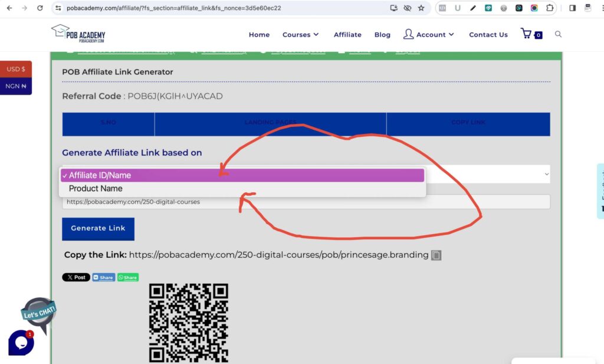Screen dimensions: 604x364
Task: Open the Blog nav link
Action: pos(382,35)
